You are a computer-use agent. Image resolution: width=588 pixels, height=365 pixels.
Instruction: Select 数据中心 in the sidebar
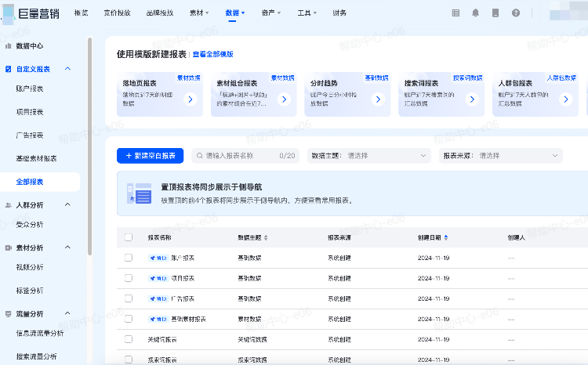pos(30,46)
